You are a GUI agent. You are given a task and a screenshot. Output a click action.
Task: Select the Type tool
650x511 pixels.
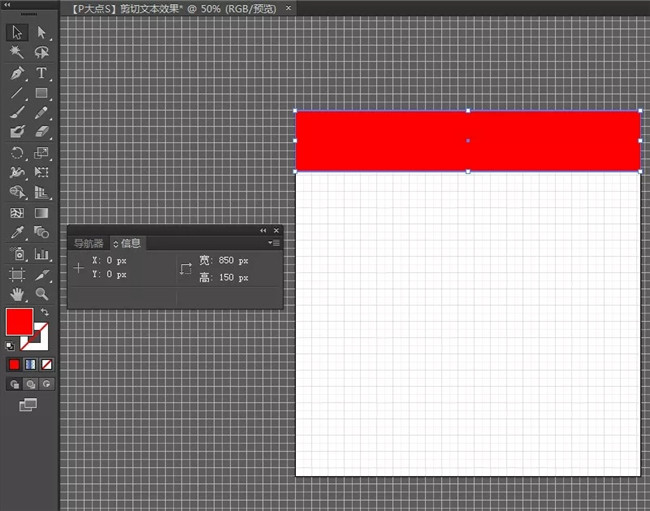(42, 73)
